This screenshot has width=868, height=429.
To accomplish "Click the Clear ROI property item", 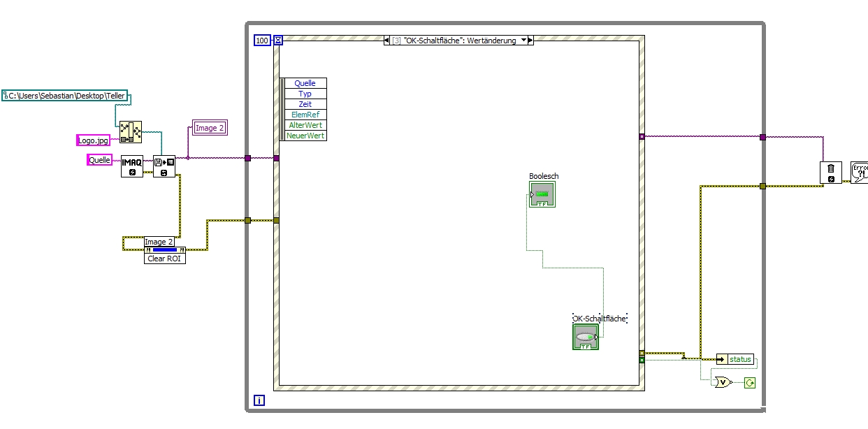I will click(x=165, y=258).
